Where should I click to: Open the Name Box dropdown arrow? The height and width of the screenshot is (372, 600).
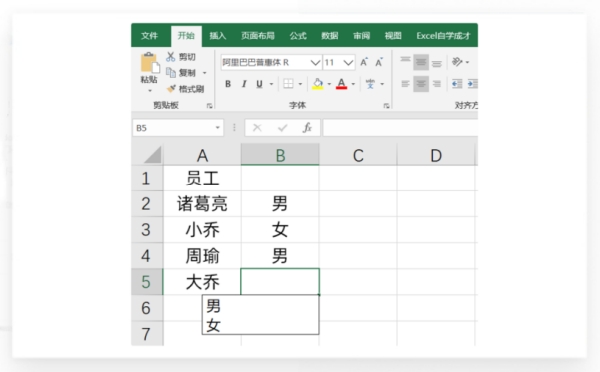click(x=217, y=127)
